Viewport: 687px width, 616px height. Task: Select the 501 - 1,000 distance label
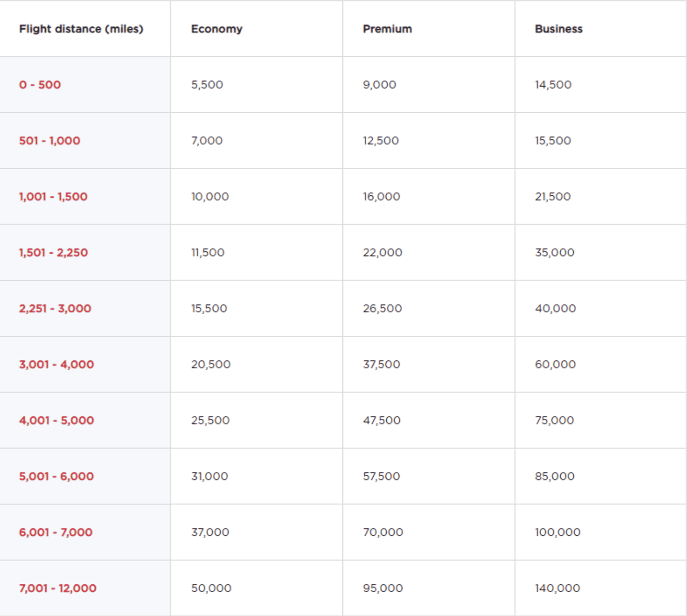50,141
